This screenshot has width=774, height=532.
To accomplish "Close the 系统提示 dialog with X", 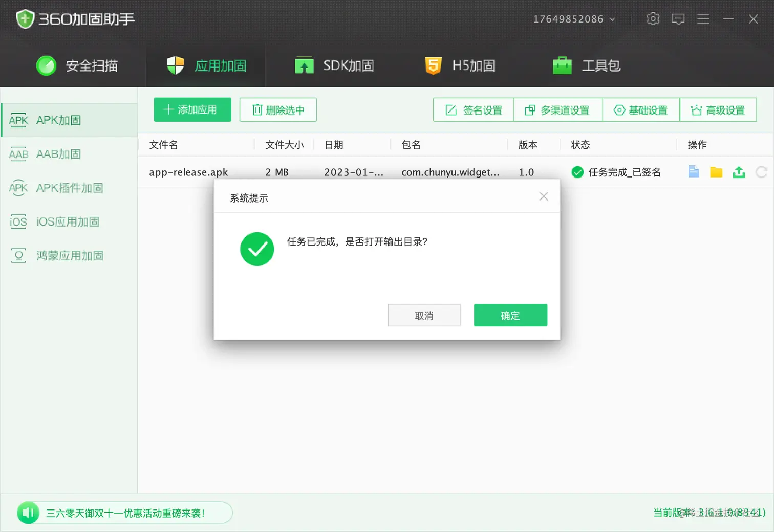I will point(544,196).
